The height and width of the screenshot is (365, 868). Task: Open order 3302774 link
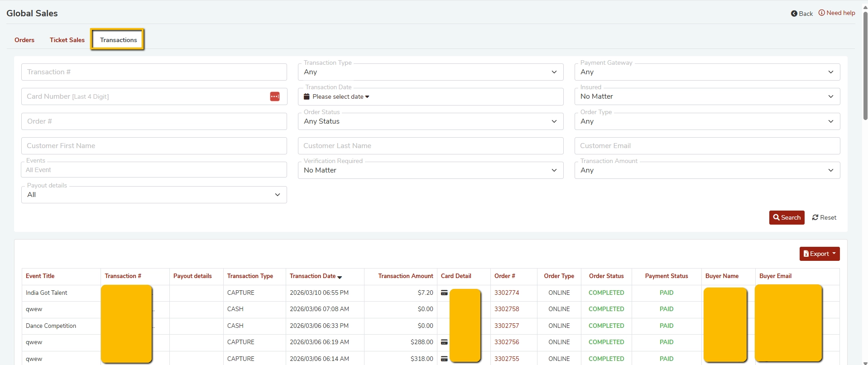coord(507,293)
